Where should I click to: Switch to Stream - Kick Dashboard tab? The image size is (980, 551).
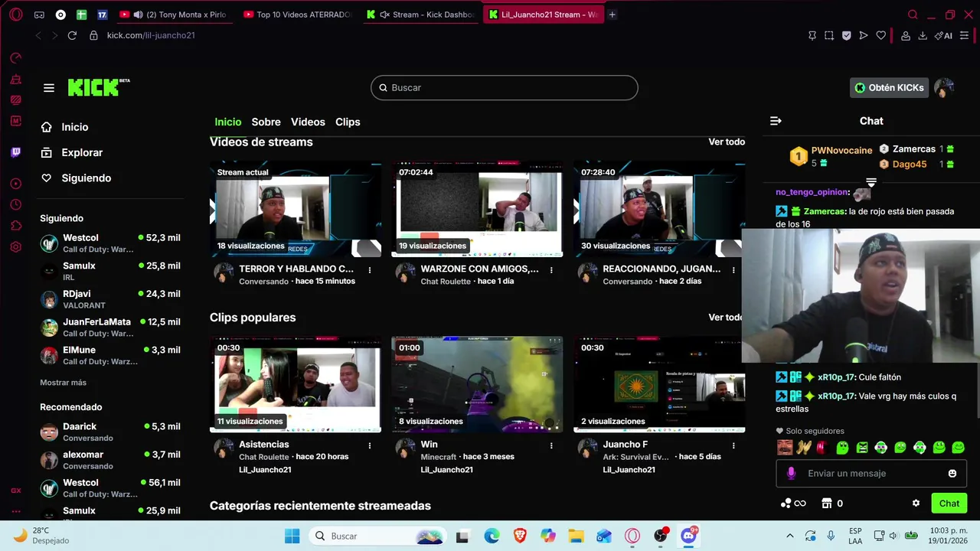pos(420,15)
